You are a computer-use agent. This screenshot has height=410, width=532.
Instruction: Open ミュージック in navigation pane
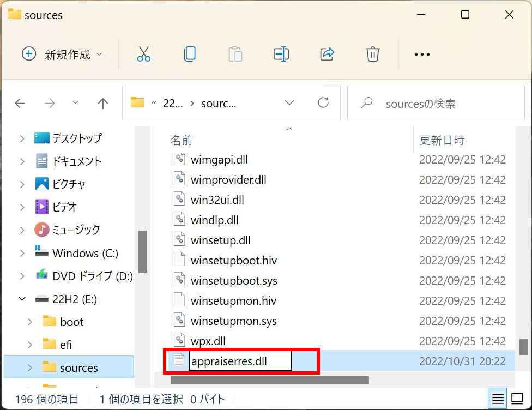67,230
